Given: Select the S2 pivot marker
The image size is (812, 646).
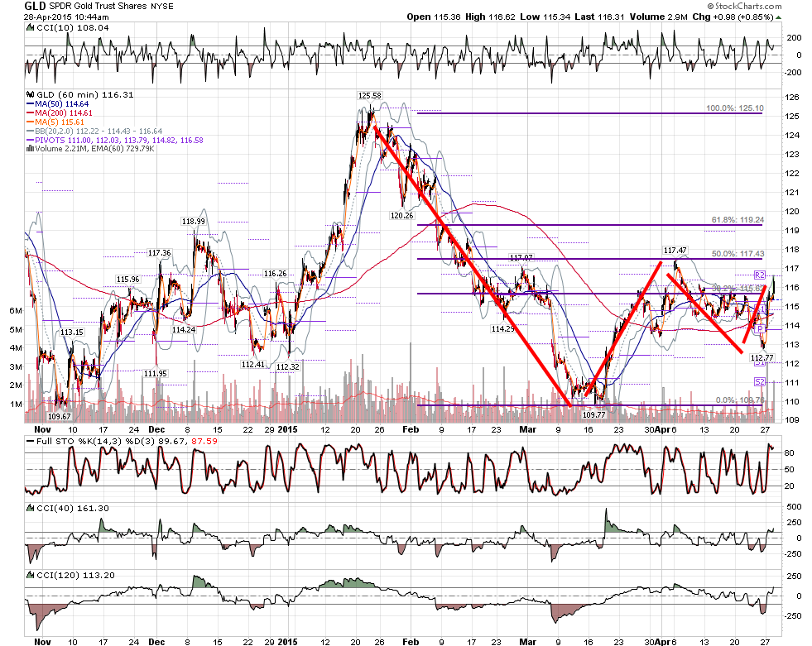Looking at the screenshot, I should (x=760, y=382).
